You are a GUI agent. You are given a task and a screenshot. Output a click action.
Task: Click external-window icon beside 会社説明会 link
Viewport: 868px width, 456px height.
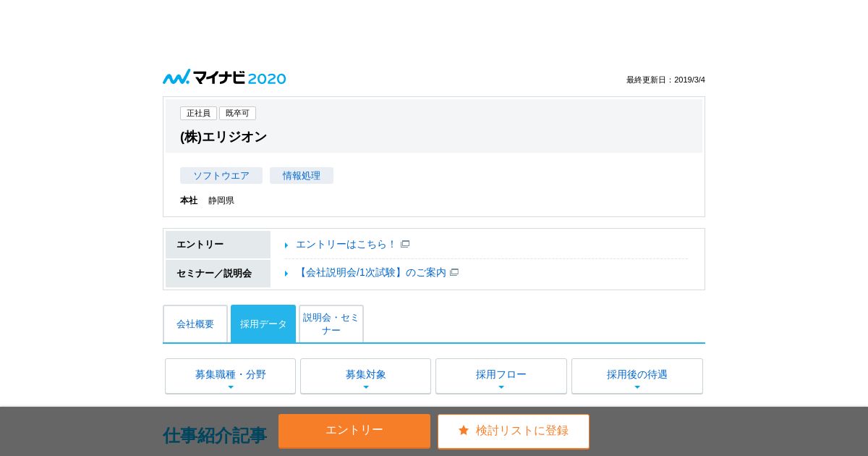tap(454, 273)
